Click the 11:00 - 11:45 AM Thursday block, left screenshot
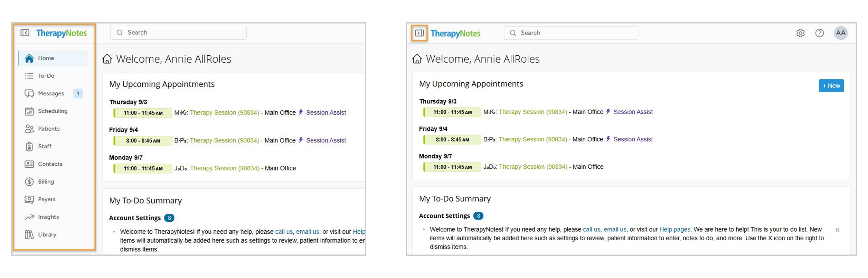This screenshot has height=278, width=868. [143, 113]
